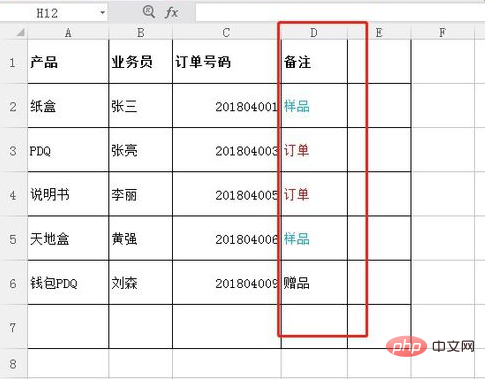Select column C header
The image size is (485, 379).
227,33
